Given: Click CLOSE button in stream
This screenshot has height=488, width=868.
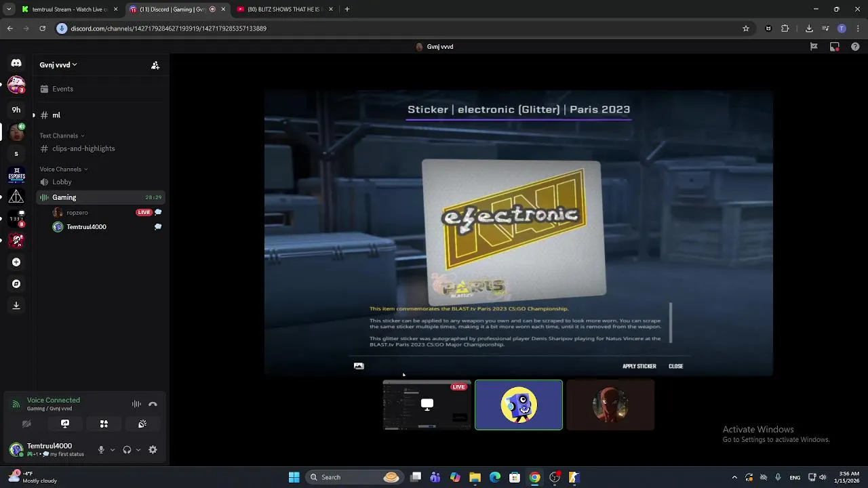Looking at the screenshot, I should click(675, 367).
